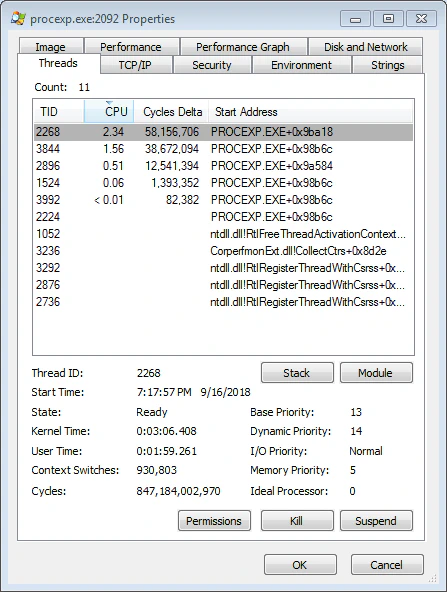Click the Module button
The image size is (447, 592).
(376, 373)
